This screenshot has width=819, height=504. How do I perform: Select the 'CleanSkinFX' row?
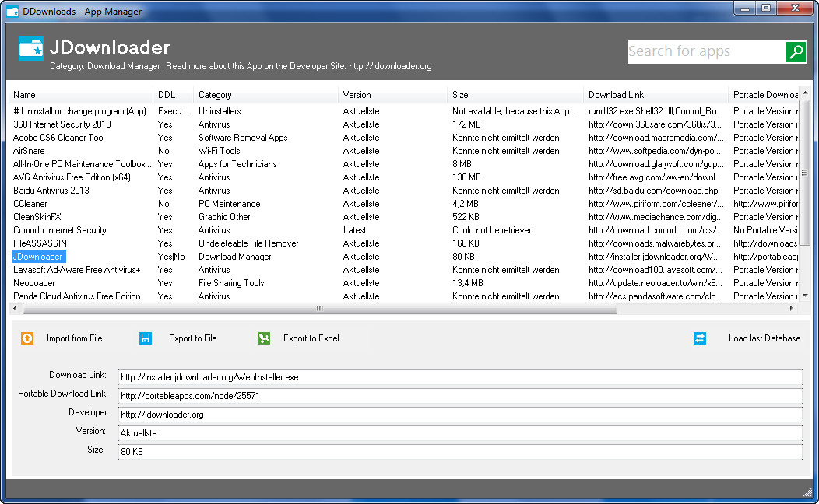404,217
